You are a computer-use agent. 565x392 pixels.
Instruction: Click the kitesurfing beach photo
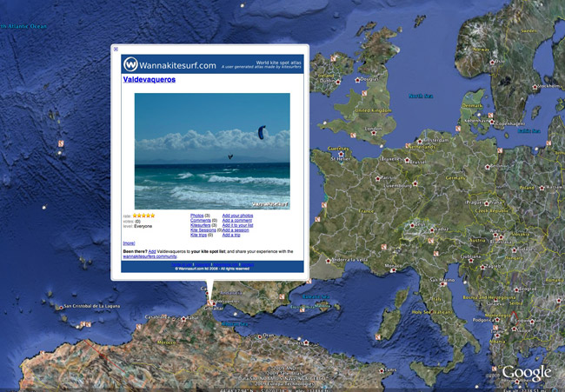pyautogui.click(x=212, y=151)
